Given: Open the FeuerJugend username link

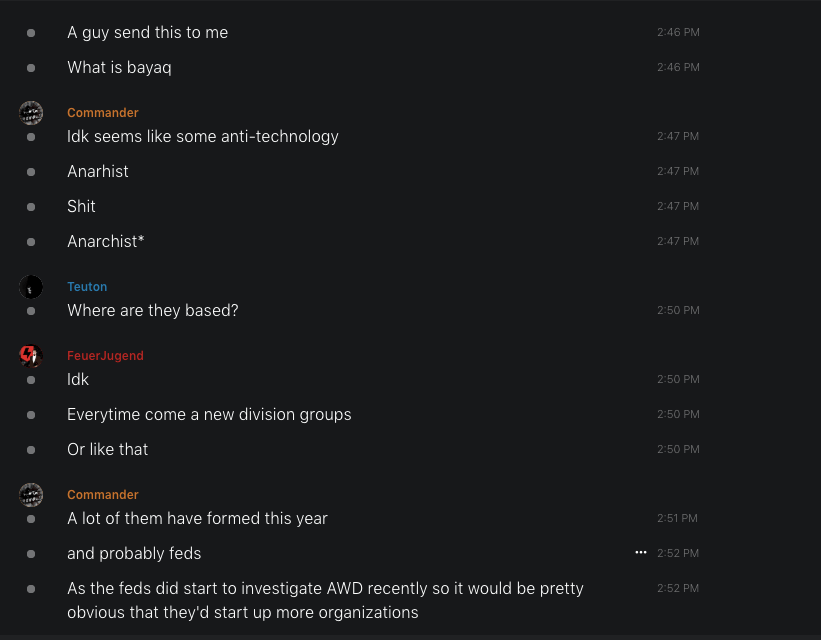Looking at the screenshot, I should tap(105, 356).
